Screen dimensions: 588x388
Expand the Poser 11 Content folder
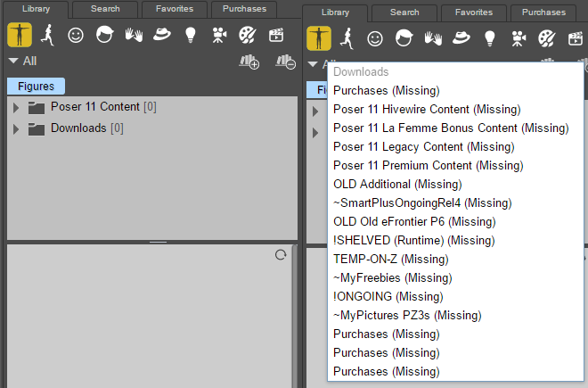(x=14, y=107)
